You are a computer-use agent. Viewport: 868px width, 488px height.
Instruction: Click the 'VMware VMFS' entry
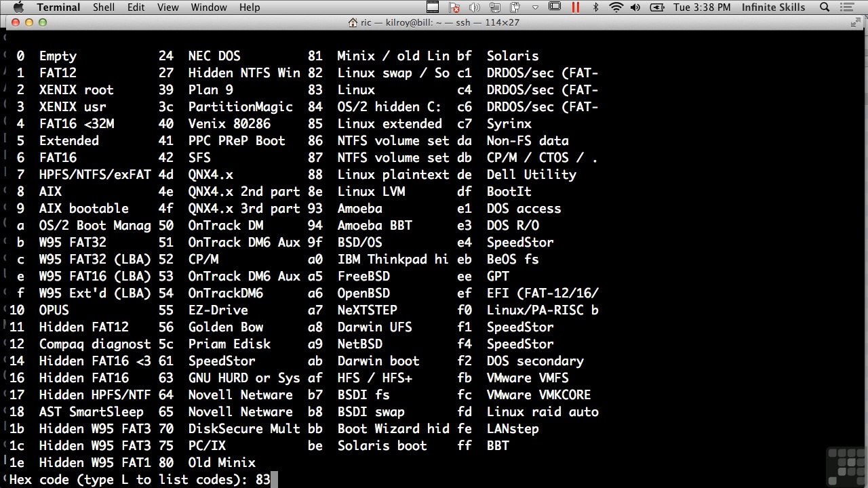(528, 378)
